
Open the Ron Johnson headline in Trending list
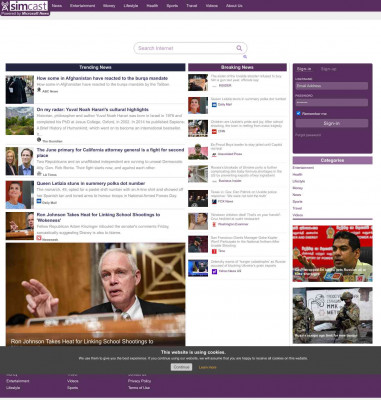pyautogui.click(x=98, y=217)
